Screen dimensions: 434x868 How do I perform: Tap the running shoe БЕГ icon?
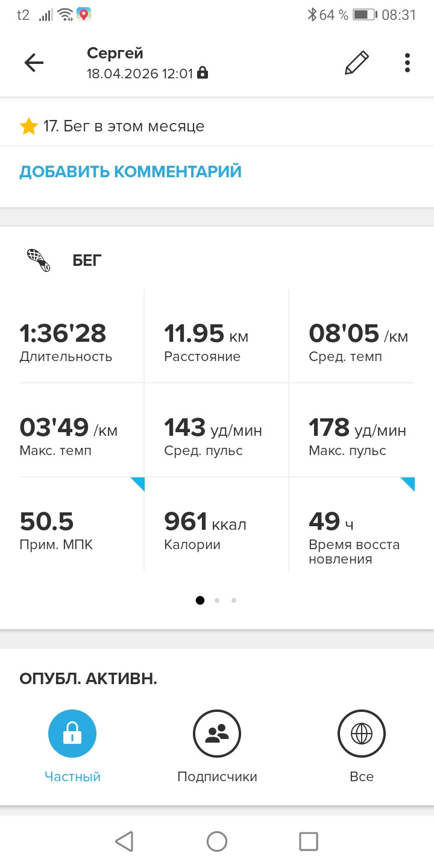39,260
